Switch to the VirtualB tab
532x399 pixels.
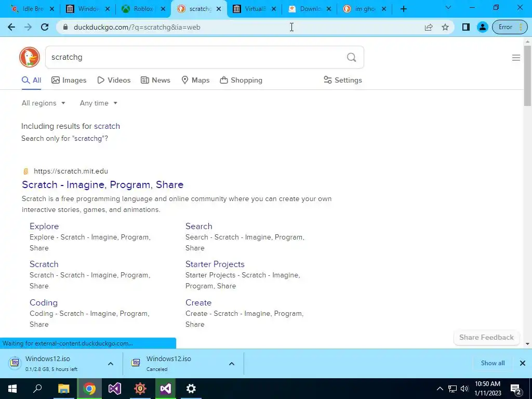pyautogui.click(x=255, y=9)
